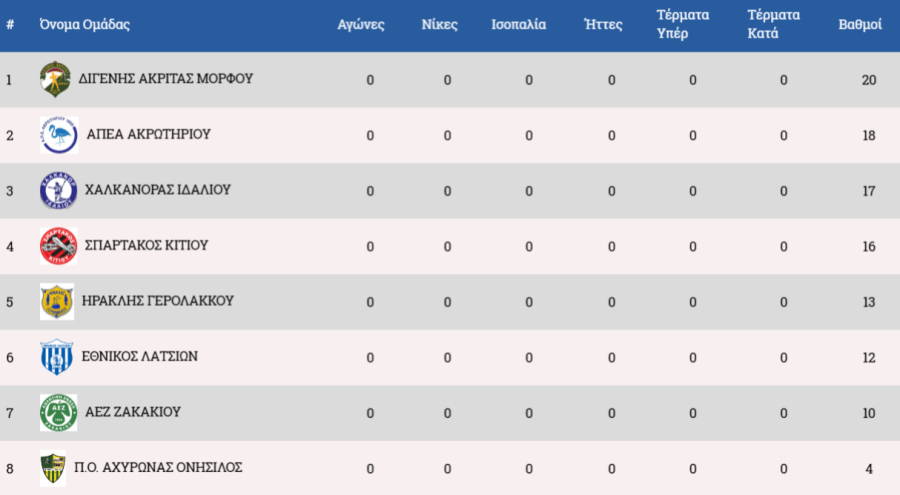The width and height of the screenshot is (900, 495).
Task: Click the Αγώνες column header
Action: click(361, 24)
